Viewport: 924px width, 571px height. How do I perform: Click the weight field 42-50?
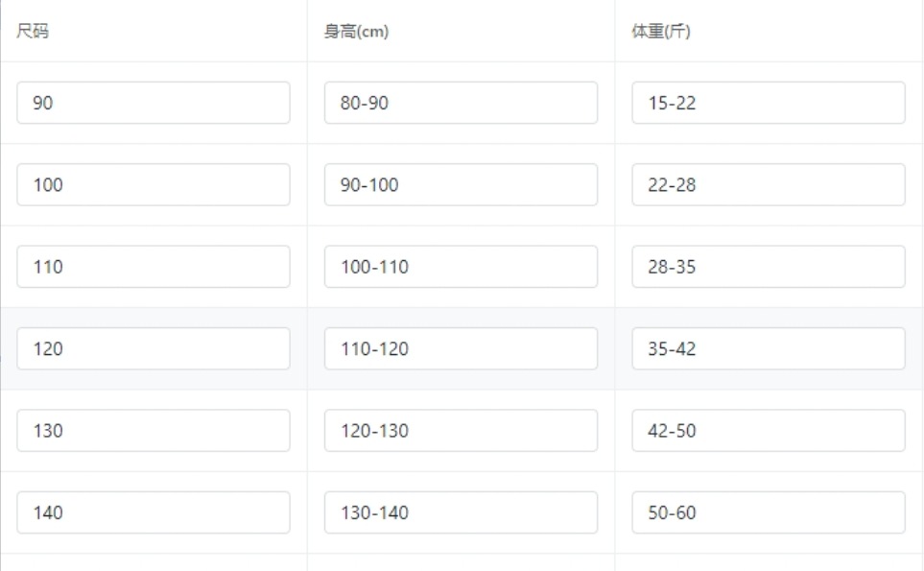pyautogui.click(x=769, y=430)
